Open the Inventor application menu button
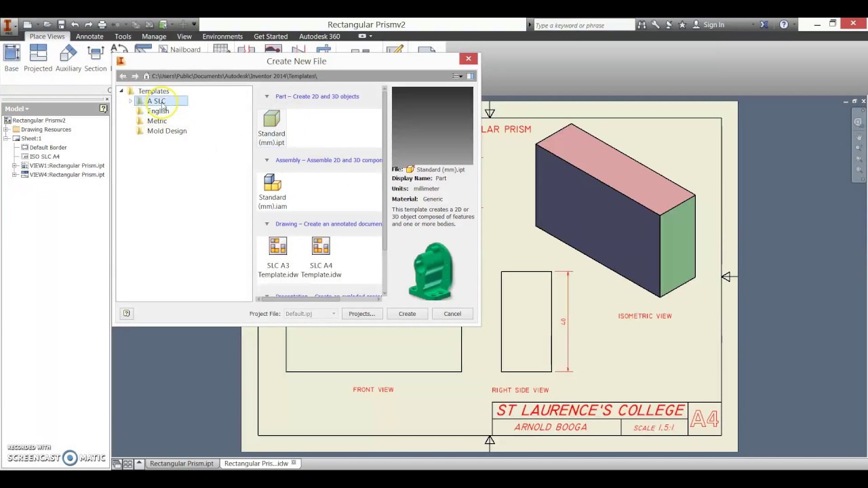This screenshot has width=868, height=488. tap(9, 27)
